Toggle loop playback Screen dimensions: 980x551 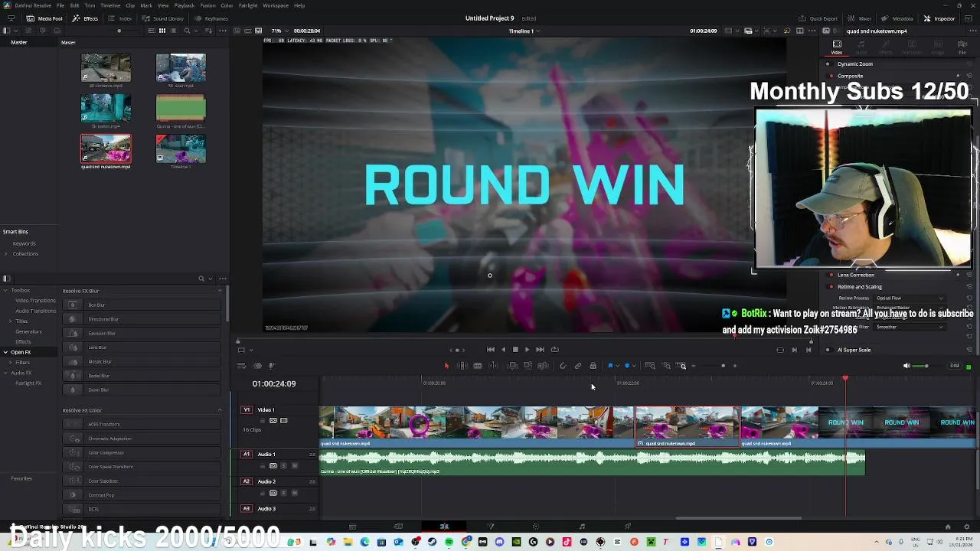pos(554,350)
